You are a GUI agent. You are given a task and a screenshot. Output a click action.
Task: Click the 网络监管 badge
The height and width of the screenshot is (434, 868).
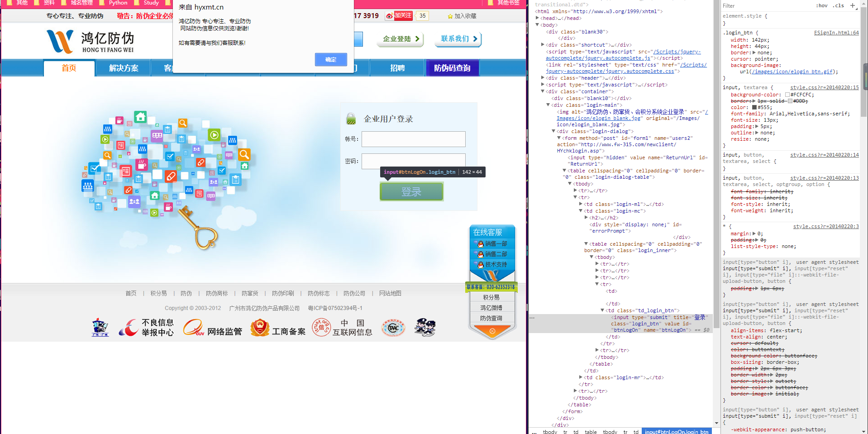click(x=213, y=328)
